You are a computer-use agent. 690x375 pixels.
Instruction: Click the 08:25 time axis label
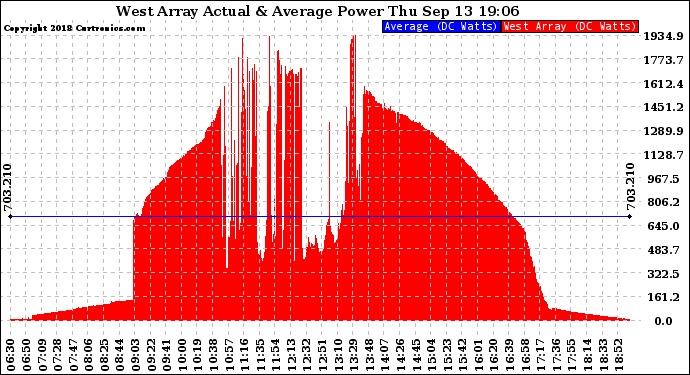[104, 354]
